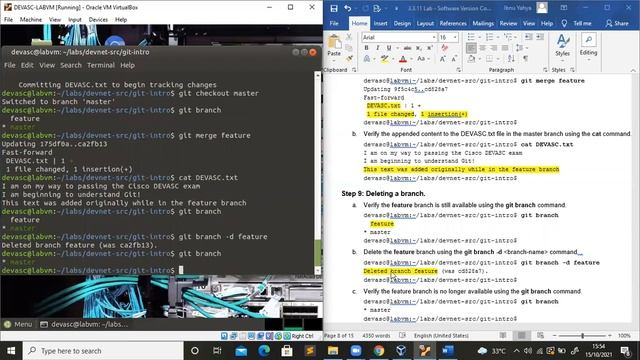This screenshot has height=360, width=640.
Task: Open the Terminal menu in the terminal window
Action: point(101,65)
